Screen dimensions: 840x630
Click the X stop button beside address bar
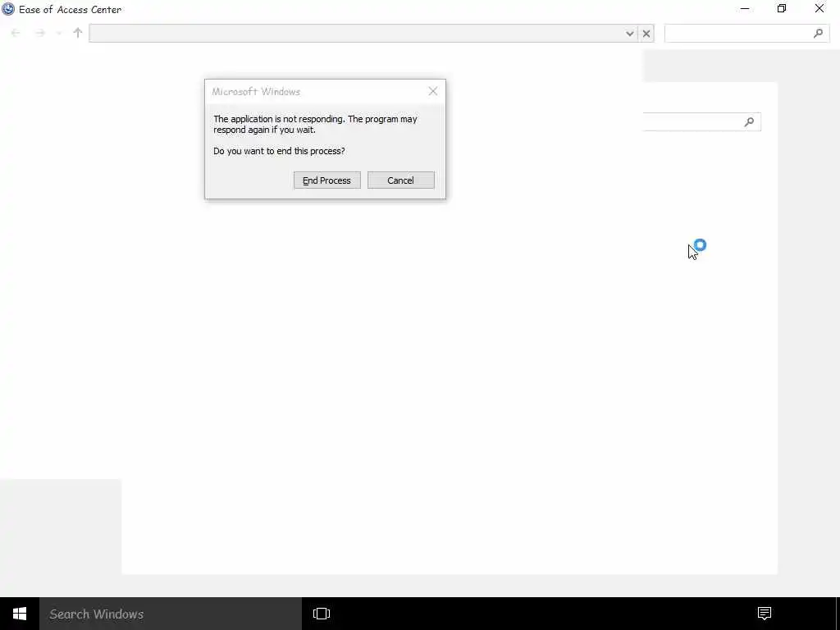click(646, 34)
